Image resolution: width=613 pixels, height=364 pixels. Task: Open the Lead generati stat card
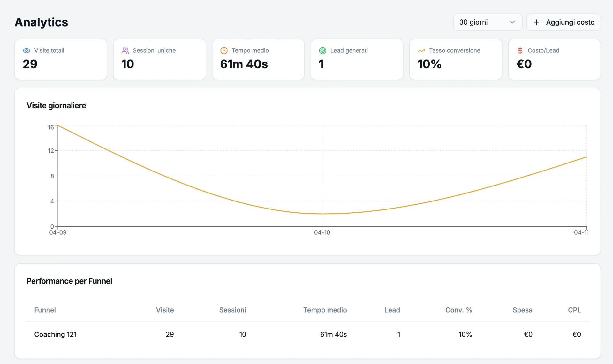click(357, 59)
